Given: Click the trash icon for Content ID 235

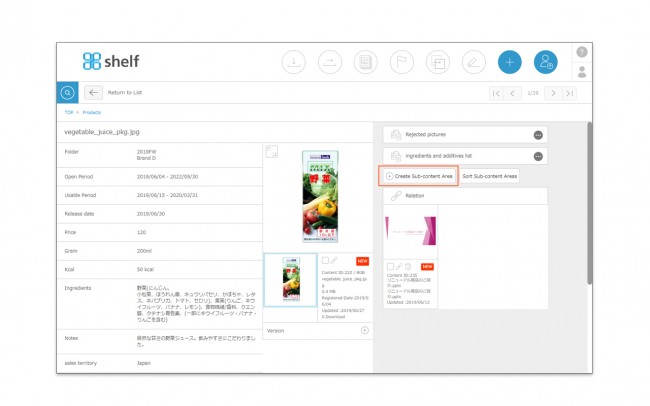Looking at the screenshot, I should pyautogui.click(x=408, y=267).
